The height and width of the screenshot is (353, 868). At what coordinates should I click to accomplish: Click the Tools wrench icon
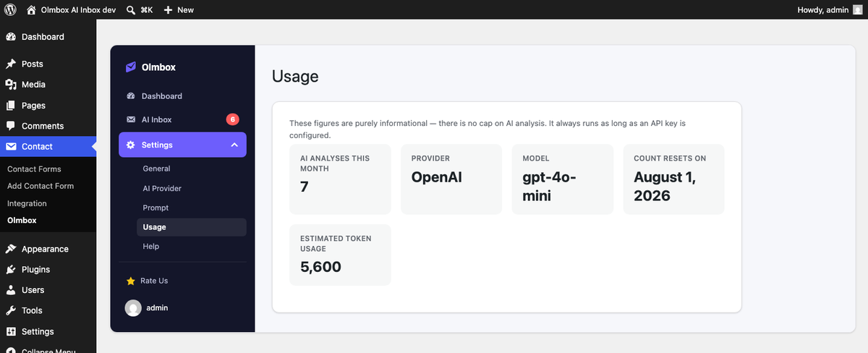tap(11, 310)
